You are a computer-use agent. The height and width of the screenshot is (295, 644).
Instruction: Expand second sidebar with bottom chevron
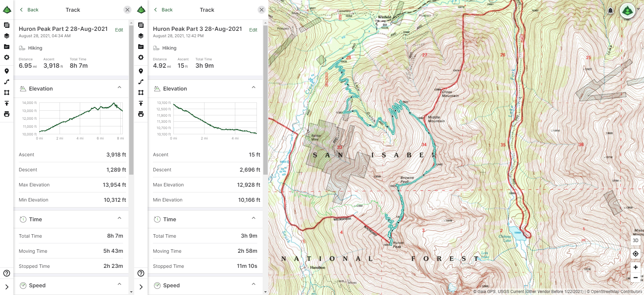tap(141, 287)
